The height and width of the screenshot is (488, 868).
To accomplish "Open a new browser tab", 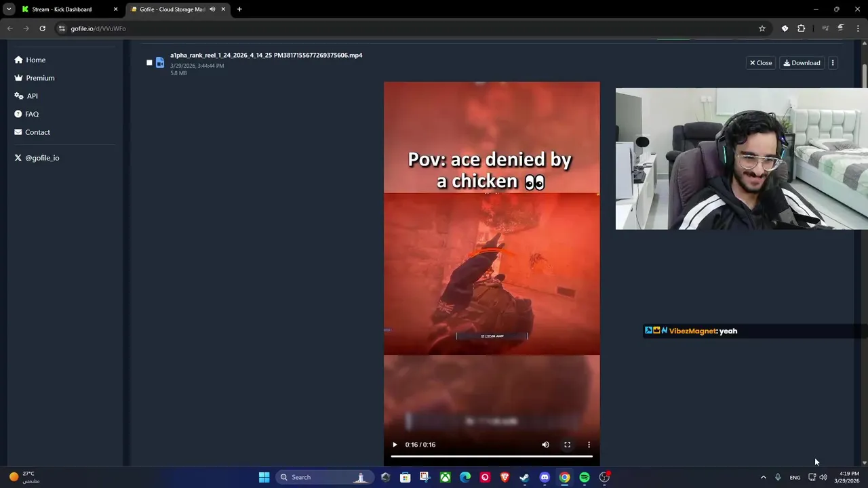I will point(239,9).
